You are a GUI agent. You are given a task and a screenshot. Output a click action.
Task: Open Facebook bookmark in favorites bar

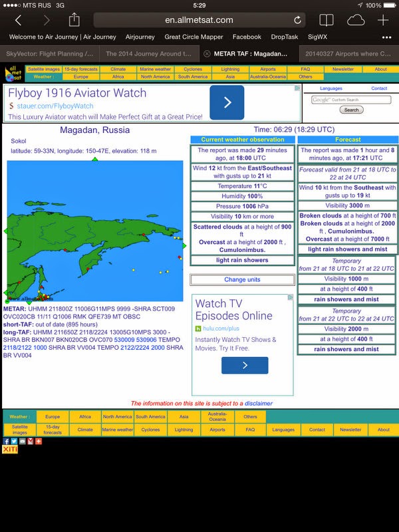pos(247,37)
